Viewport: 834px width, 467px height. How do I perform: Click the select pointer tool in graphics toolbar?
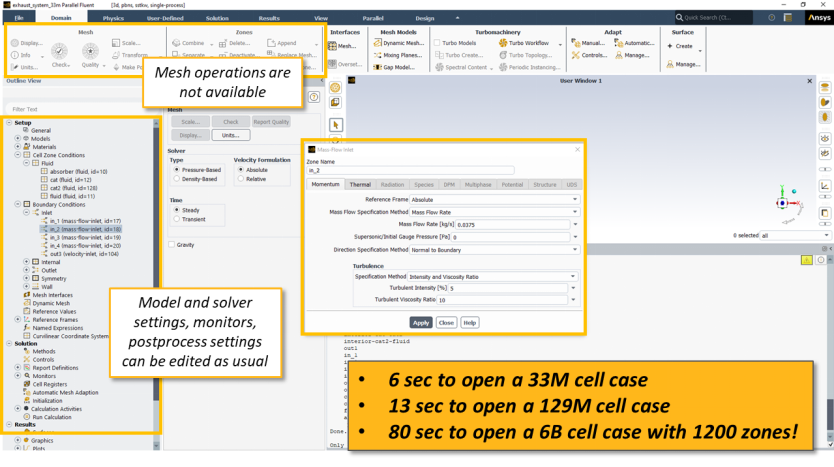pyautogui.click(x=336, y=125)
